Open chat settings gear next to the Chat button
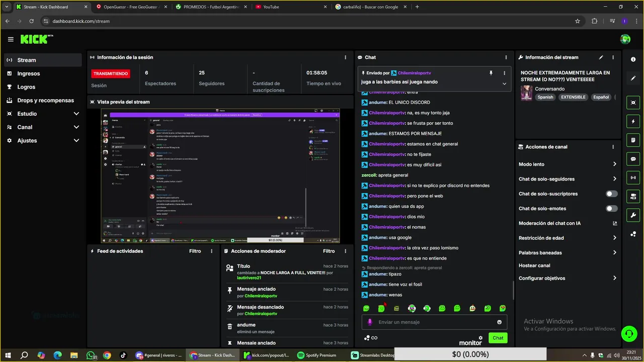Image resolution: width=644 pixels, height=362 pixels. point(480,338)
